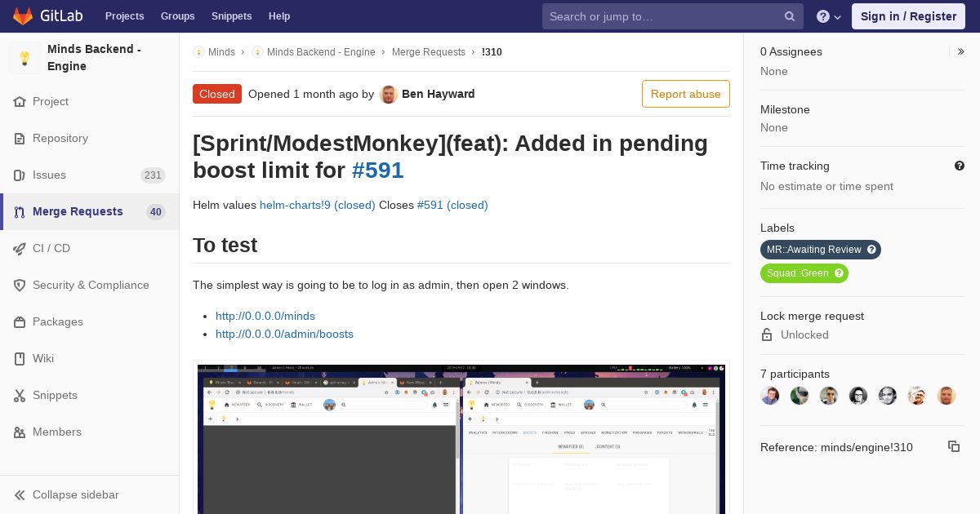Copy the reference minds/engine!310
The image size is (980, 514).
click(954, 446)
